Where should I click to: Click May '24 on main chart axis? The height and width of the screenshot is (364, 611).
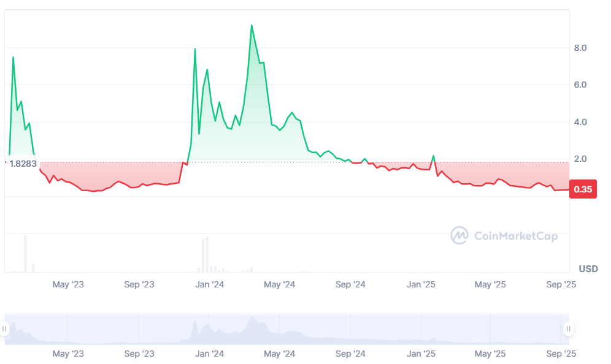(x=279, y=284)
